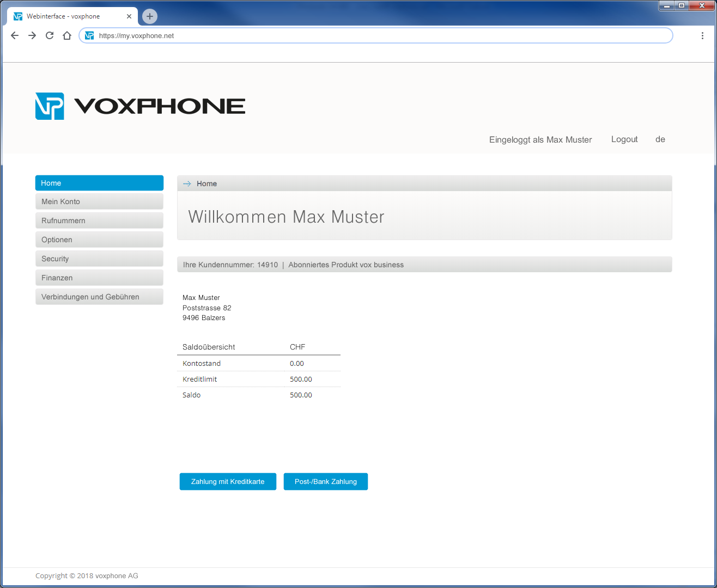Click the browser forward arrow

click(x=32, y=35)
